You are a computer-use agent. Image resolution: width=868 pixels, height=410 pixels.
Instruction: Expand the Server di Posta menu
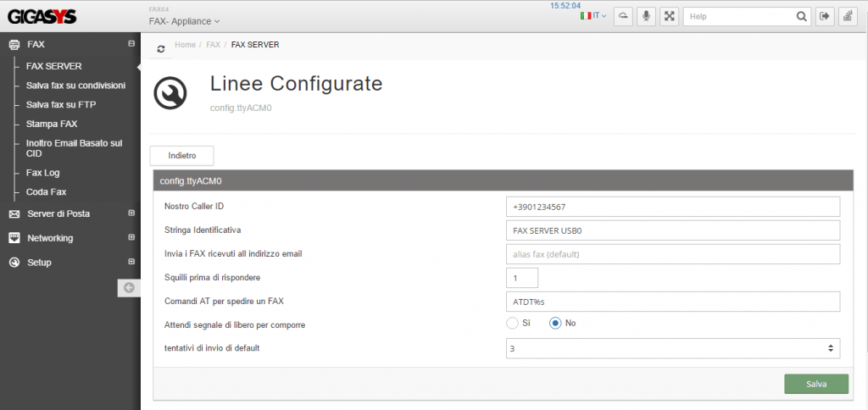coord(58,213)
